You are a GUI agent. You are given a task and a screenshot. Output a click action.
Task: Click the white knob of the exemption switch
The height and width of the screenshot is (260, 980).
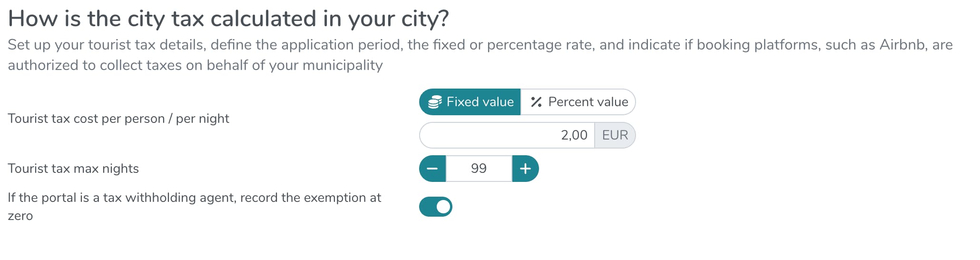point(443,207)
